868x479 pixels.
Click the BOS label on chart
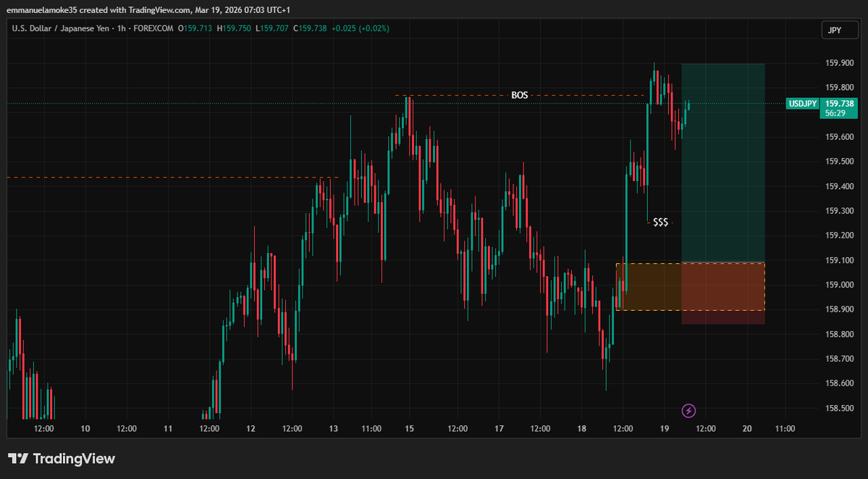coord(519,96)
